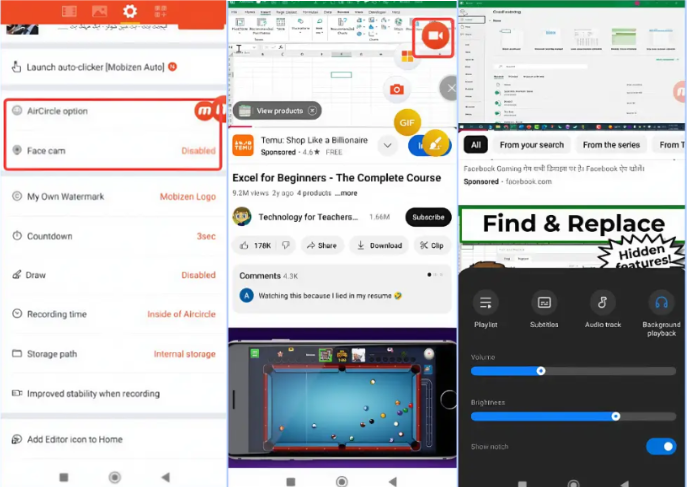Image resolution: width=687 pixels, height=487 pixels.
Task: Dislike the Excel for Beginners video
Action: pyautogui.click(x=286, y=245)
